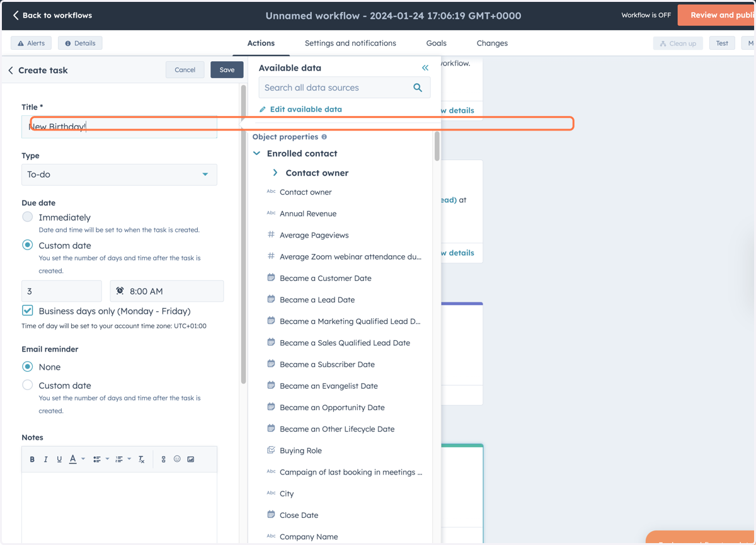Open the Changes tab

[492, 43]
